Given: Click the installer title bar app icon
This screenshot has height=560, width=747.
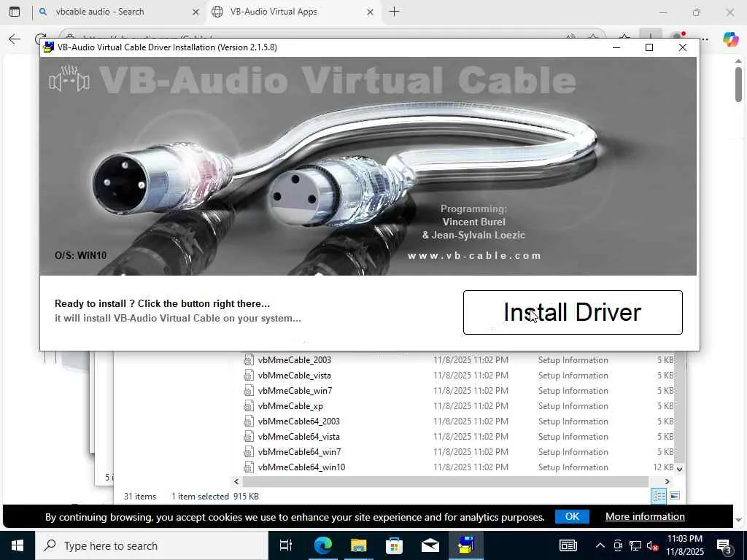Looking at the screenshot, I should pyautogui.click(x=48, y=47).
